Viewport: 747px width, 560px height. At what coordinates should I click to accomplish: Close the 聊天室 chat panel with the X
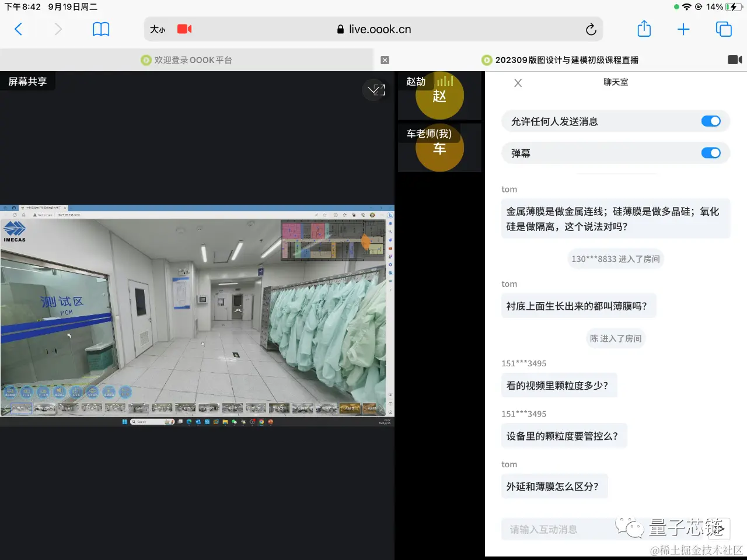pos(517,82)
